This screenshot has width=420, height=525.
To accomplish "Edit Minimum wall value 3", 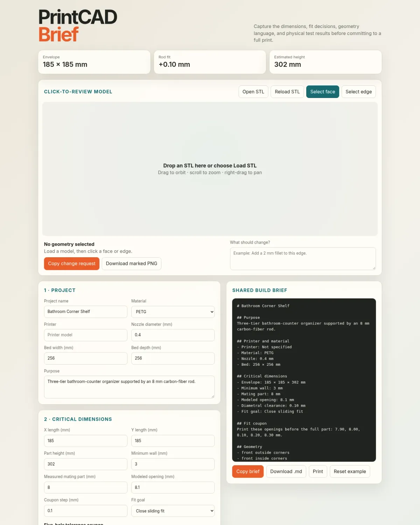I will click(x=173, y=464).
